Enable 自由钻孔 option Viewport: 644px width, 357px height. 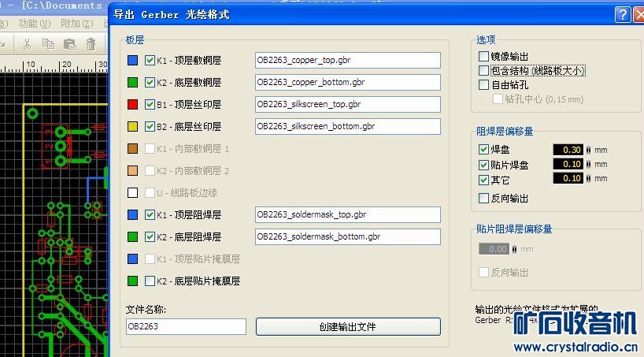[x=484, y=85]
